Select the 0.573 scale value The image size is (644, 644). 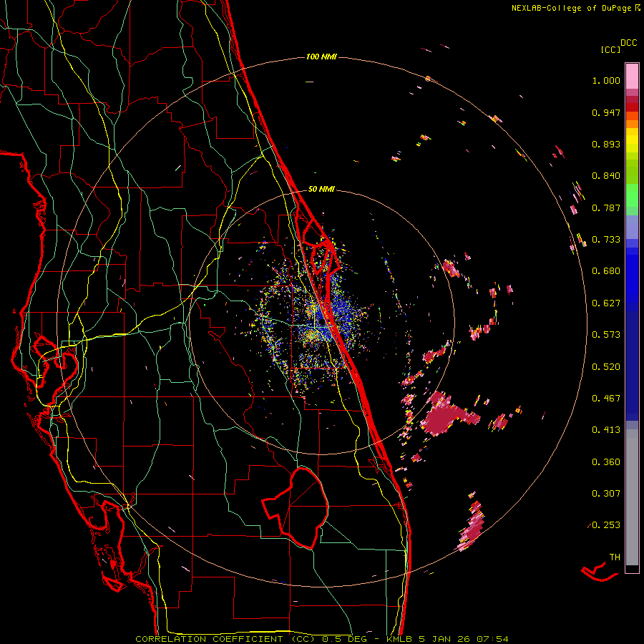coord(606,335)
